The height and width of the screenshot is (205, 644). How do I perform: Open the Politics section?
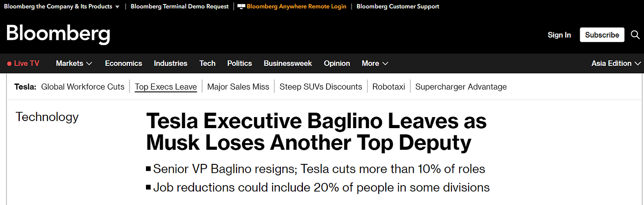(x=239, y=63)
